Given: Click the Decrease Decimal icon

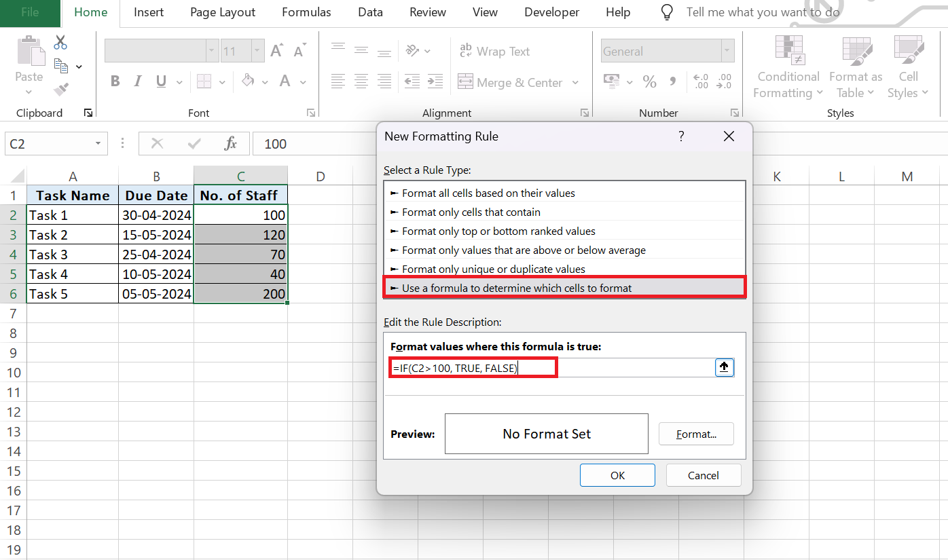Looking at the screenshot, I should (725, 81).
